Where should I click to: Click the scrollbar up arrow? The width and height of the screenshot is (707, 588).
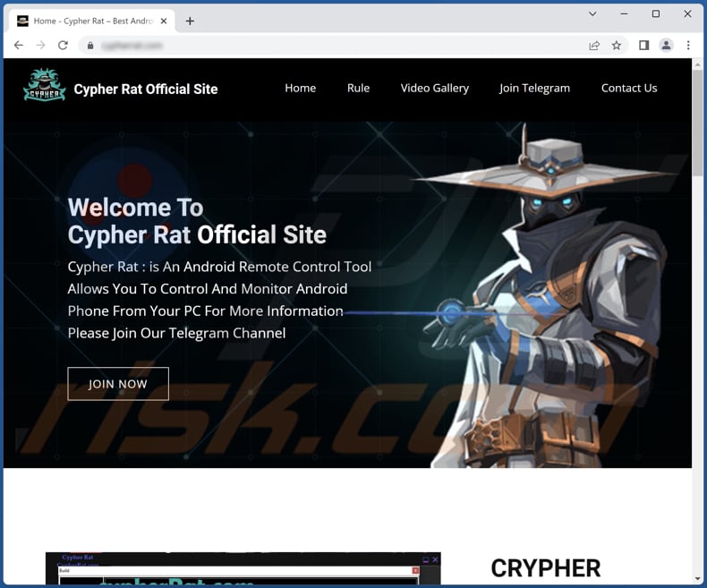(x=697, y=64)
